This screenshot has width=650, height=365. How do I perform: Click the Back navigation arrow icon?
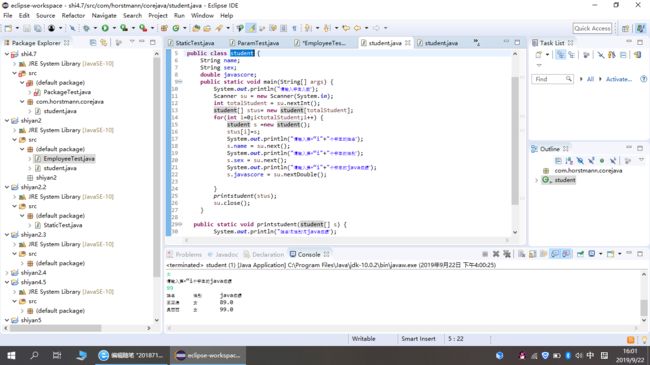tap(357, 28)
